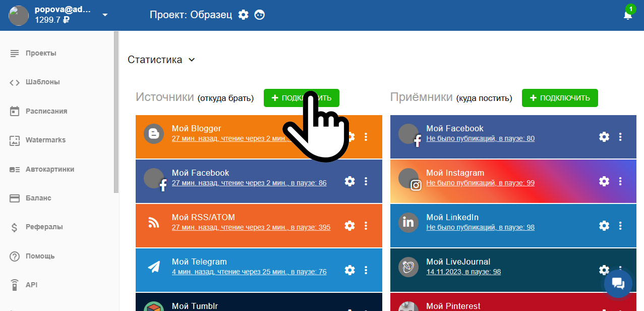This screenshot has height=311, width=644.
Task: Open Автокартинки in the sidebar
Action: (x=49, y=169)
